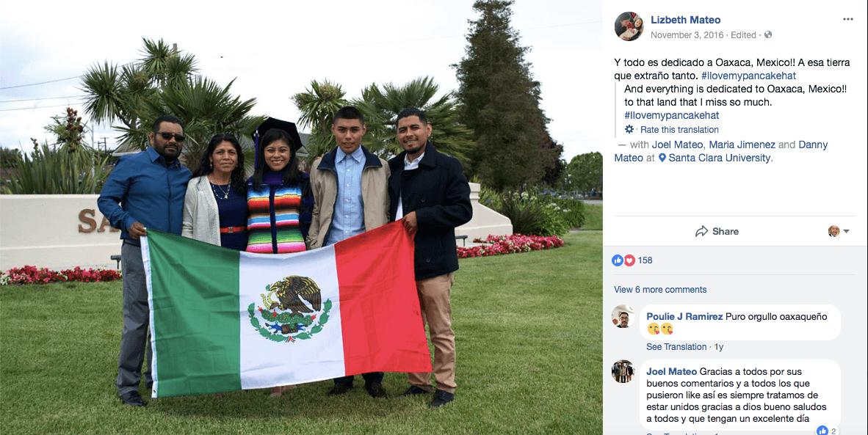Open the graduation photo with Mexican flag

click(x=301, y=217)
